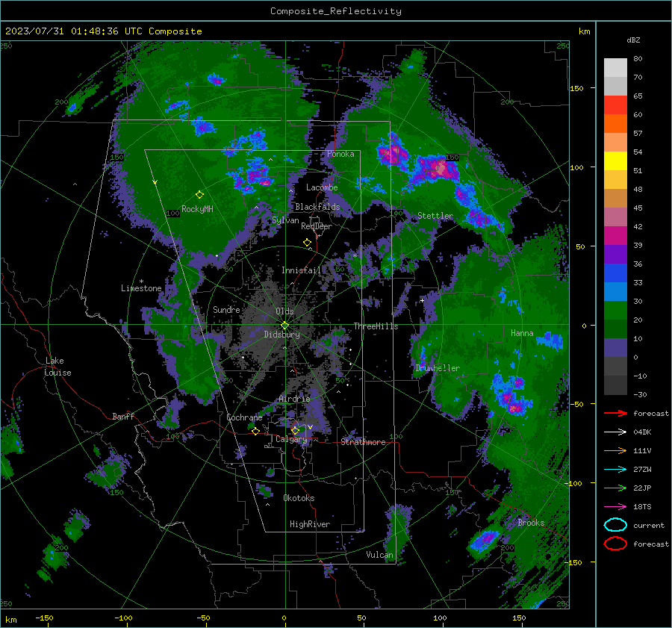Click the Sundre city label

coord(226,309)
